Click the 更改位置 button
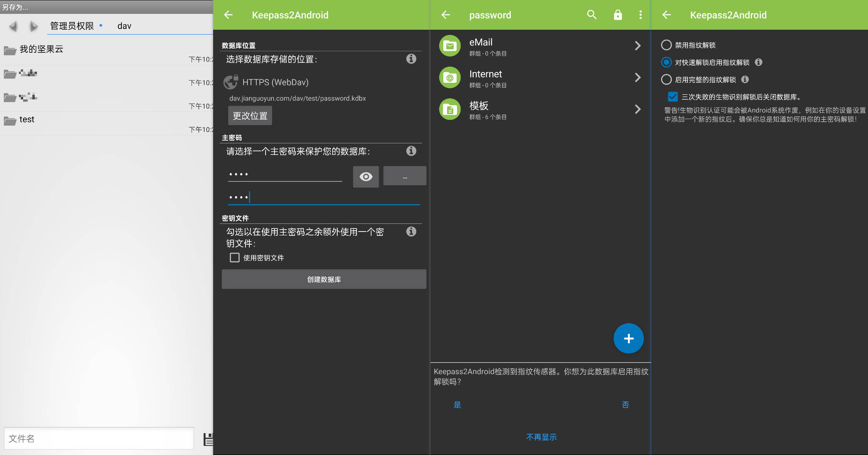Screen dimensions: 868x455 coord(250,116)
